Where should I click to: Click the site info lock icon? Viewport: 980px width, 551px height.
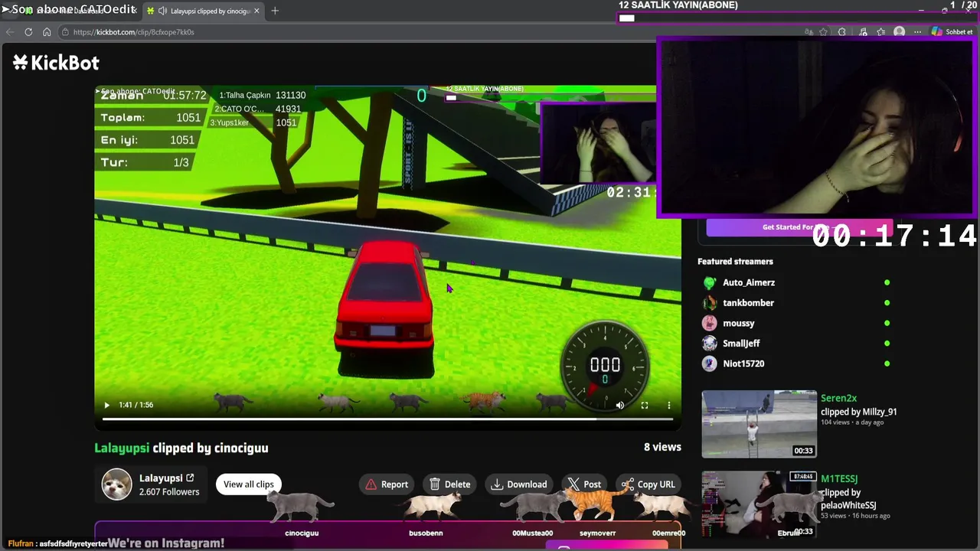[x=66, y=32]
